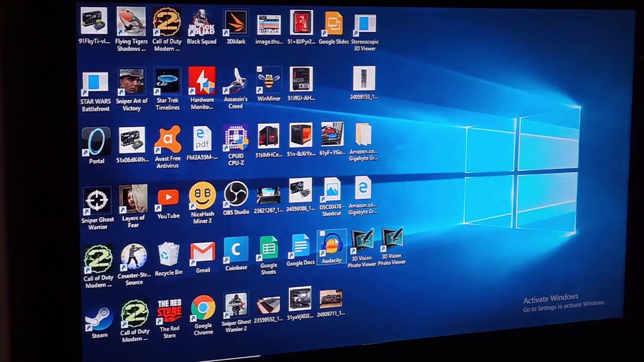Select the 51+8JlPyr2 image file
644x362 pixels.
301,27
